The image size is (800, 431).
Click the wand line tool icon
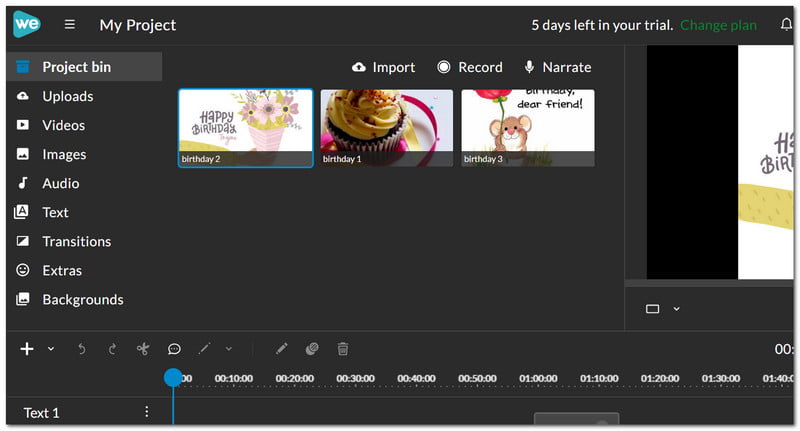205,349
